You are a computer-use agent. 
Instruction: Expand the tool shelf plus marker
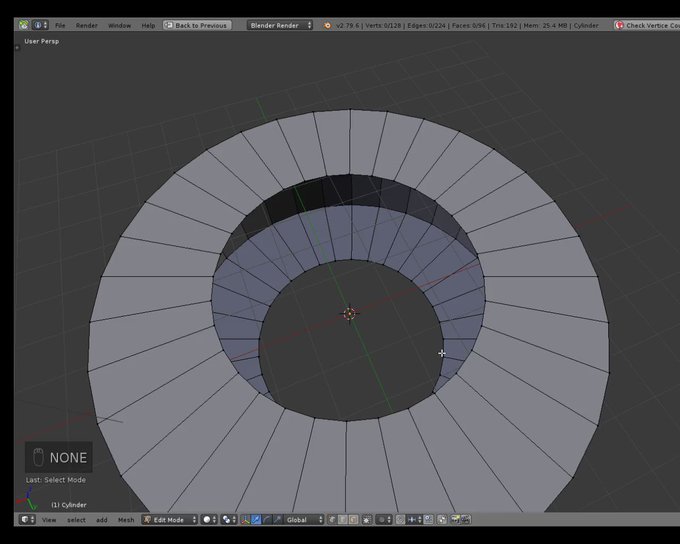click(17, 48)
